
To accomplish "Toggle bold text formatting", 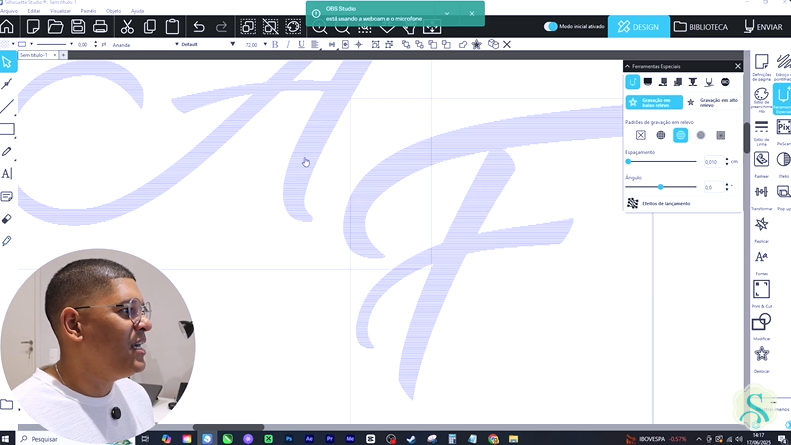I will tap(275, 44).
